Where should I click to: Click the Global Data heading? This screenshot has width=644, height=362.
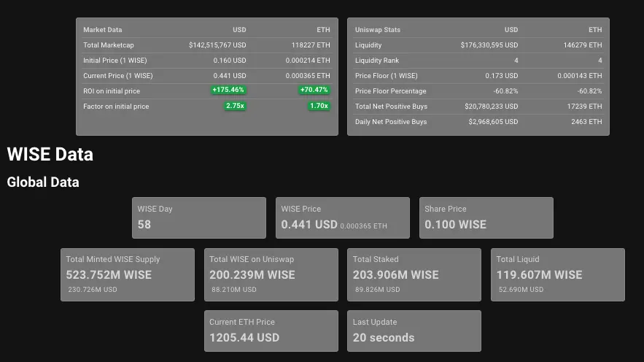[x=43, y=182]
